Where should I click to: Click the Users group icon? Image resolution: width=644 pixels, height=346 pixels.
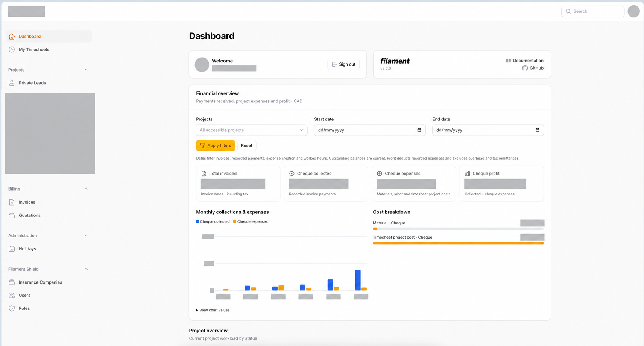click(x=12, y=295)
